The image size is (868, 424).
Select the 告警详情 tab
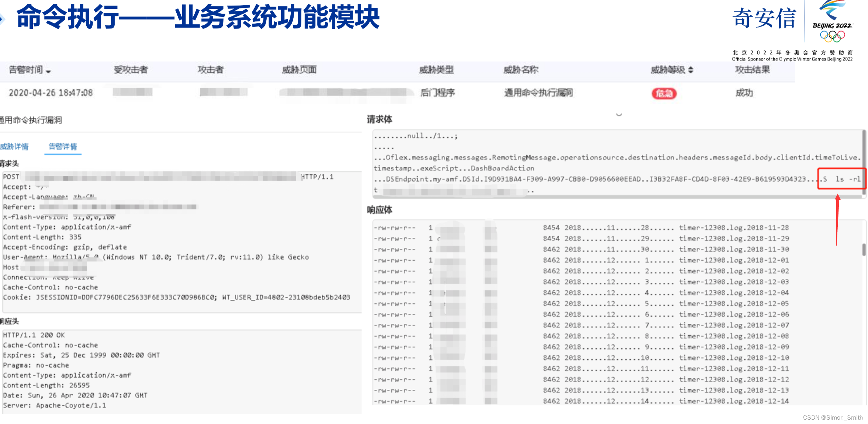(63, 146)
